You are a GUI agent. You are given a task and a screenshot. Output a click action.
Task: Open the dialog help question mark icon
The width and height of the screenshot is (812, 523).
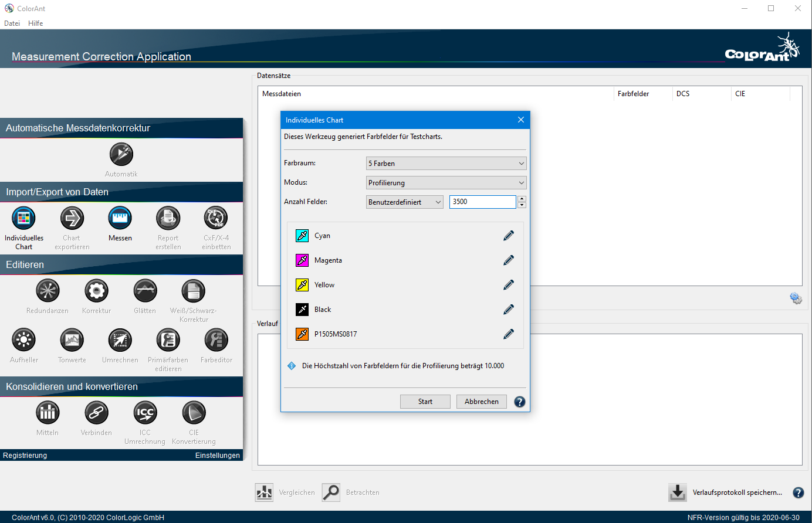(x=520, y=402)
